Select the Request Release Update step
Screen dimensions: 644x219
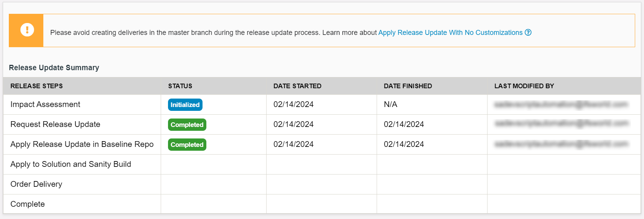[55, 124]
